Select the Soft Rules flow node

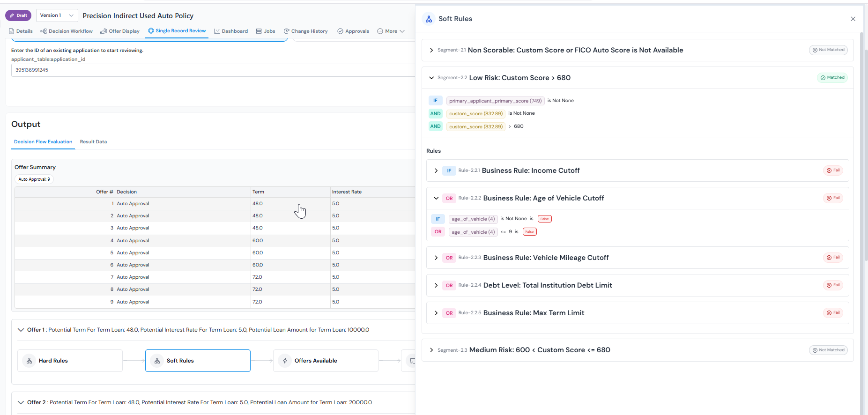[198, 361]
